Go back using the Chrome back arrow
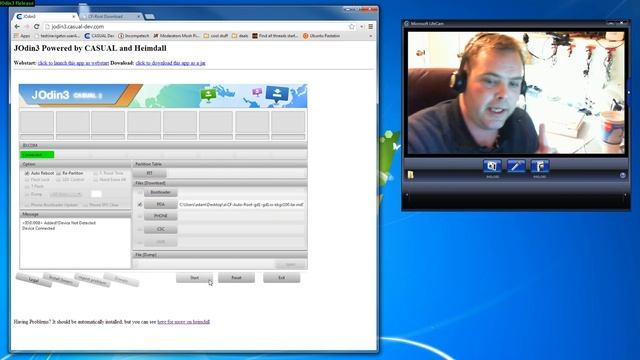 [17, 27]
